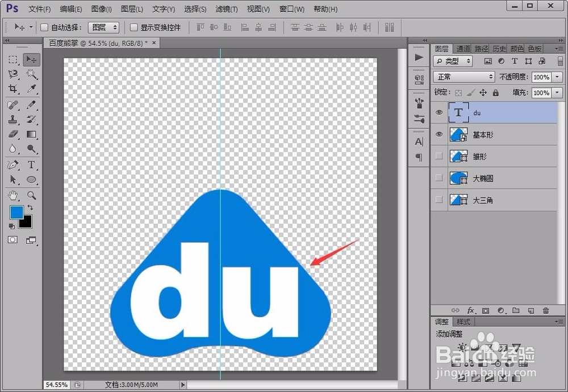Toggle lock all for layer
This screenshot has width=568, height=392.
point(495,93)
